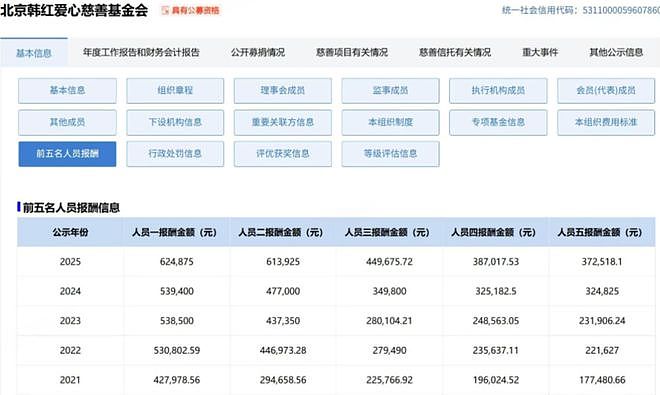Click the 449,675.72 cell

point(389,262)
